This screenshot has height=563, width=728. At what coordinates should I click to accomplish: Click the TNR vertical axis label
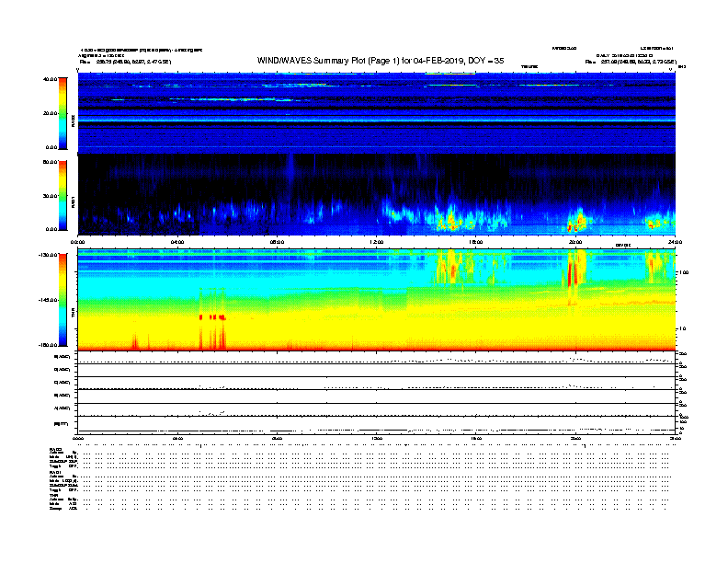tap(73, 315)
